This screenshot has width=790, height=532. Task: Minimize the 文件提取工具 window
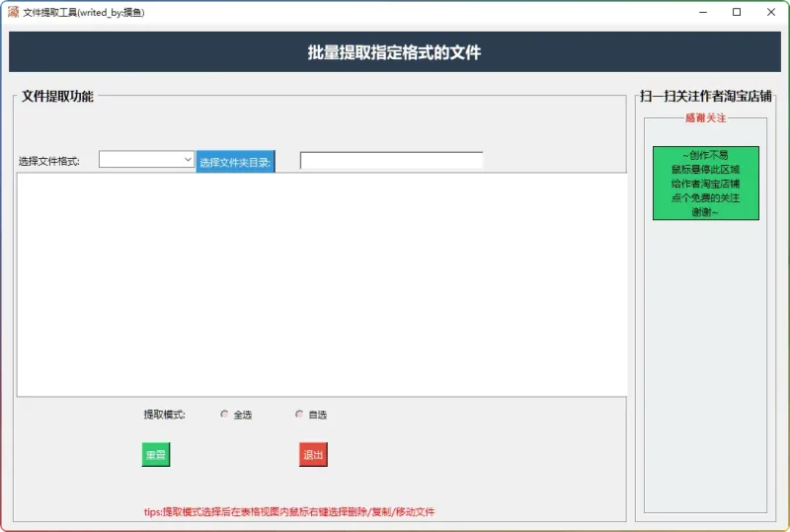(703, 12)
